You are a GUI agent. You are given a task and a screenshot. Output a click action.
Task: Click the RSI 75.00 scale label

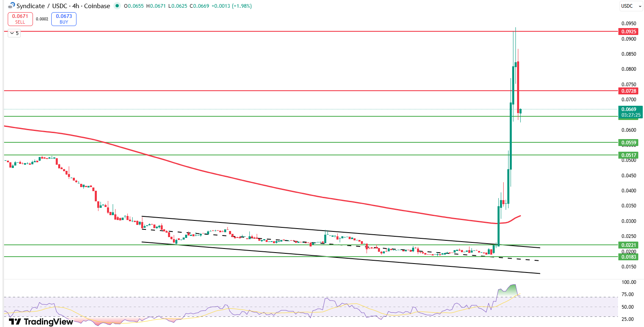click(627, 294)
